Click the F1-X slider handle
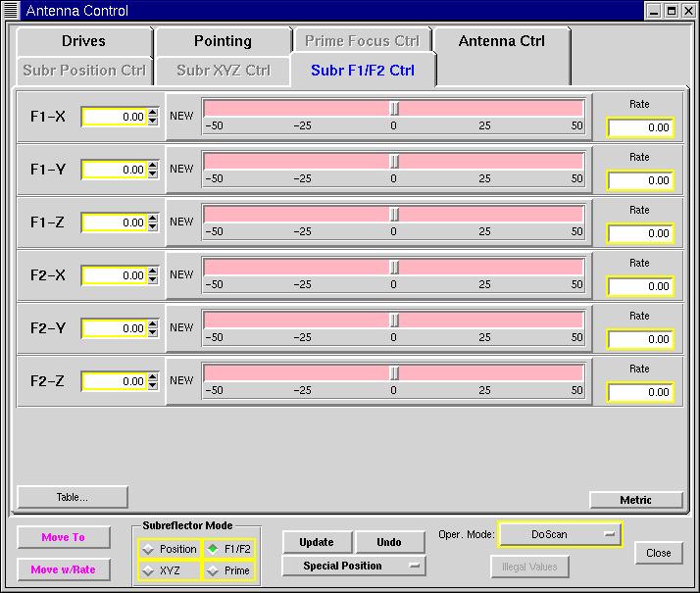This screenshot has width=700, height=593. tap(394, 109)
